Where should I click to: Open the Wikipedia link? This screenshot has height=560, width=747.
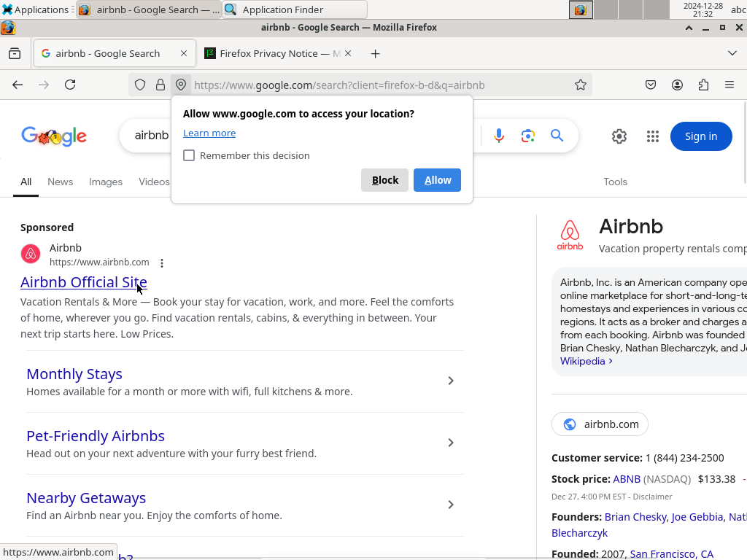[x=586, y=361]
